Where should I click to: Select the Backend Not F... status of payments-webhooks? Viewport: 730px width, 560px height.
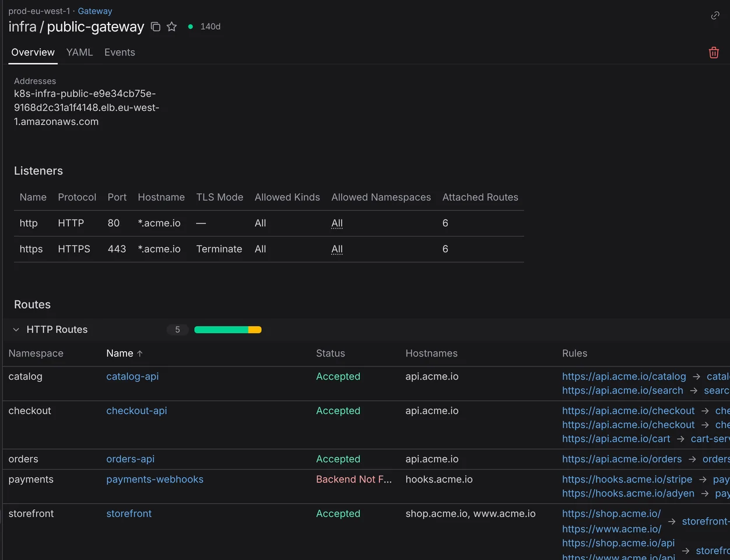[x=354, y=480]
